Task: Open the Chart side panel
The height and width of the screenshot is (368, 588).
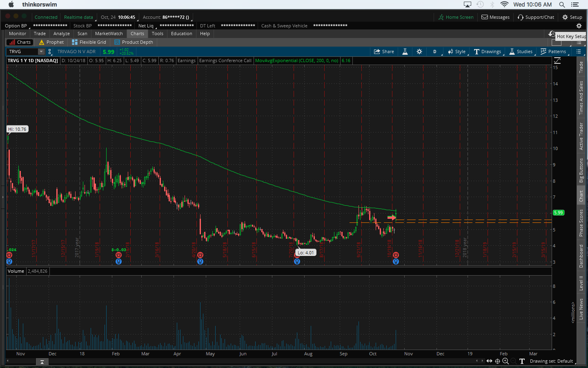Action: click(x=581, y=196)
